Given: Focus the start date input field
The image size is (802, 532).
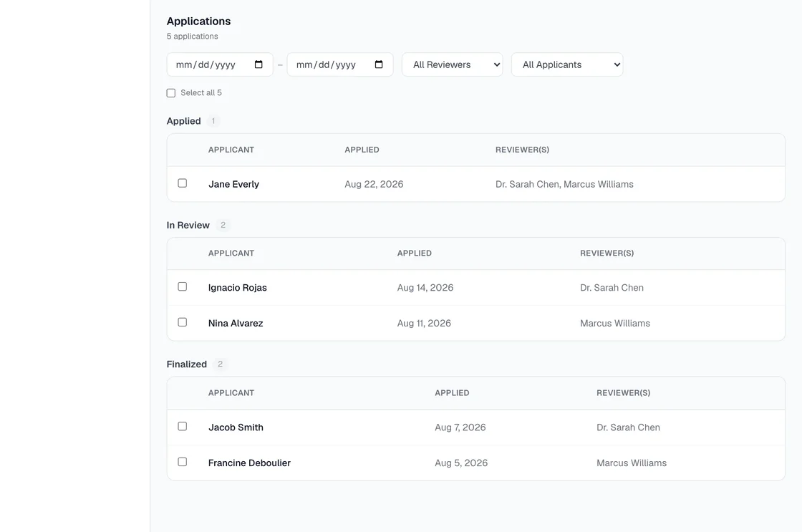Looking at the screenshot, I should pos(220,64).
